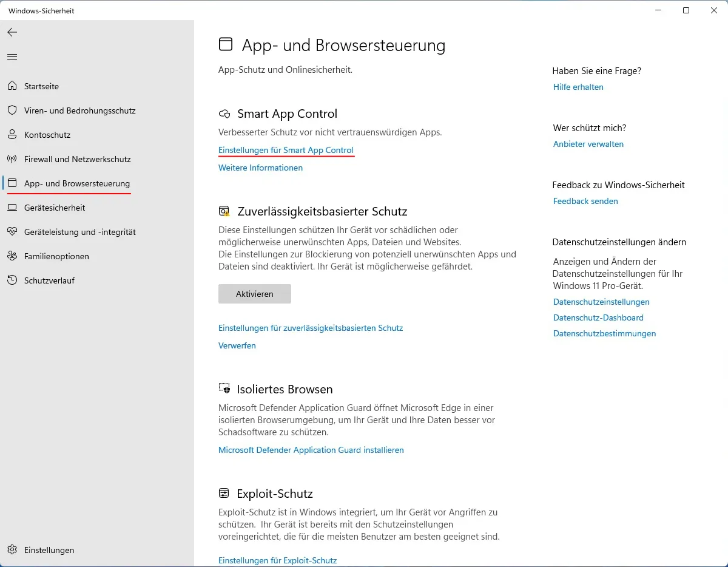Click the clock icon for Schutzverlauf
The height and width of the screenshot is (567, 728).
click(x=12, y=280)
